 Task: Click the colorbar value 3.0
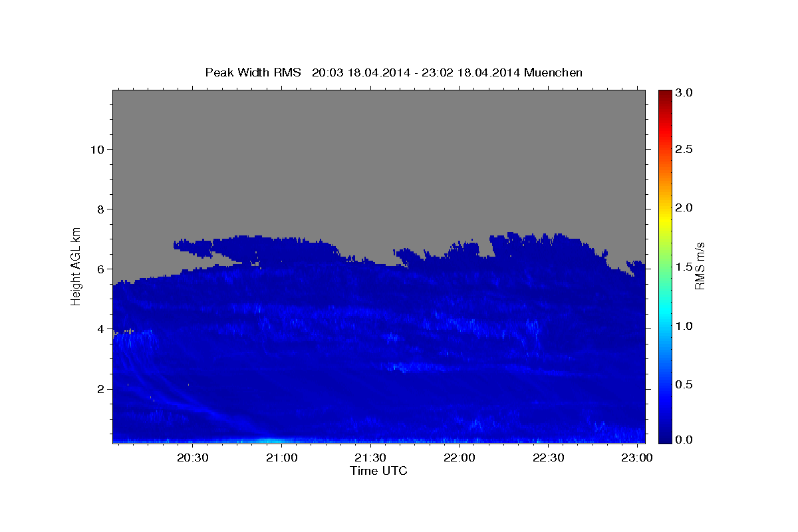[x=684, y=92]
